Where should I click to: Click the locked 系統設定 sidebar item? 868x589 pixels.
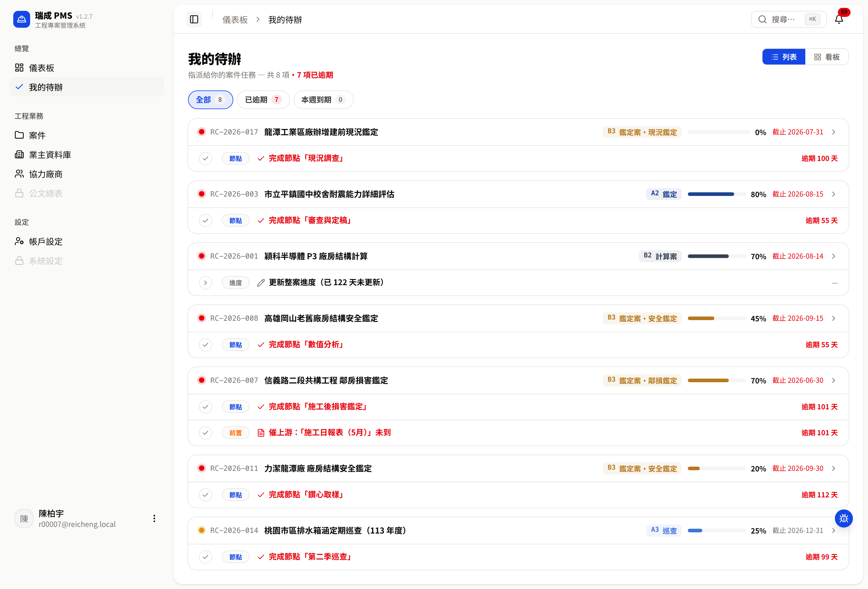[x=87, y=261]
